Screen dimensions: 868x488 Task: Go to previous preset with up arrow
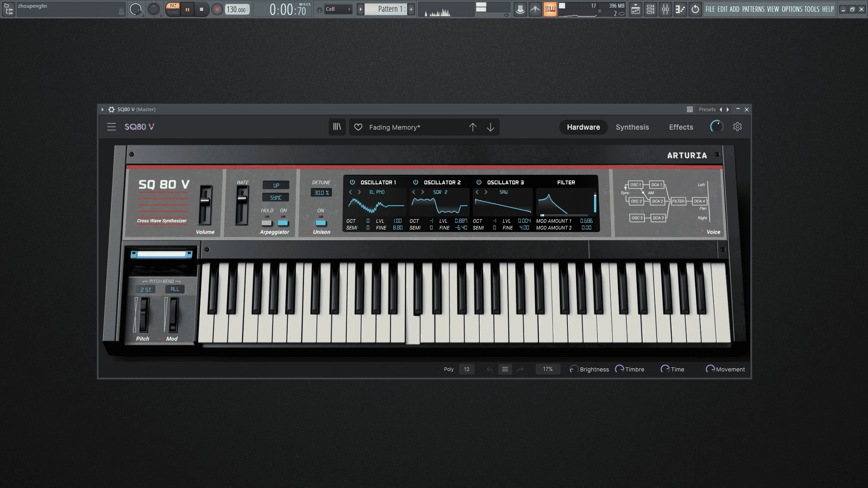coord(472,127)
